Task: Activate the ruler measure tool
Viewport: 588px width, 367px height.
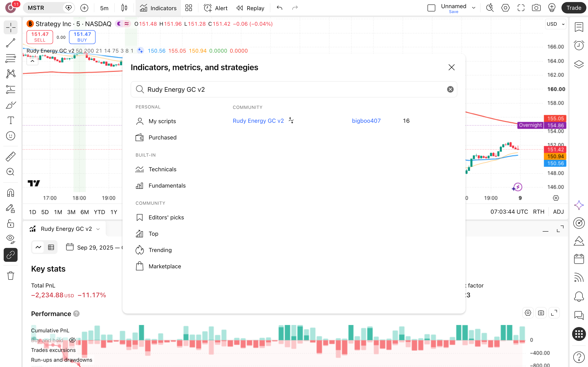Action: tap(10, 157)
